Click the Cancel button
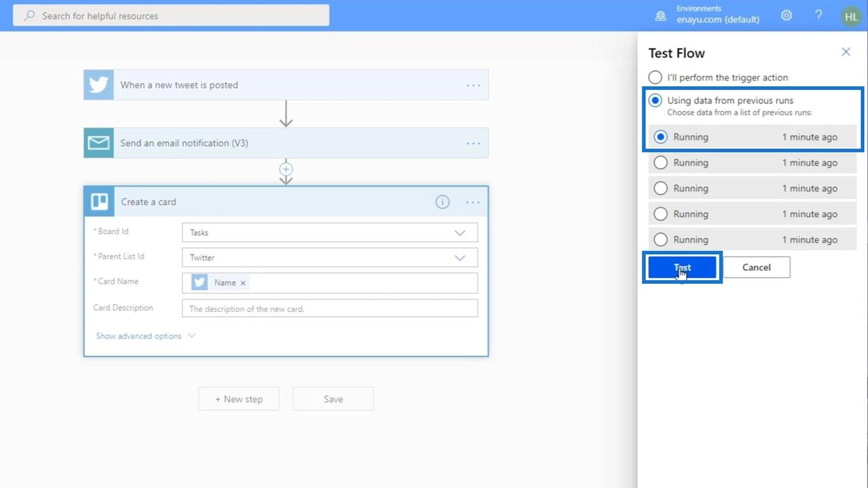The height and width of the screenshot is (488, 868). [756, 267]
